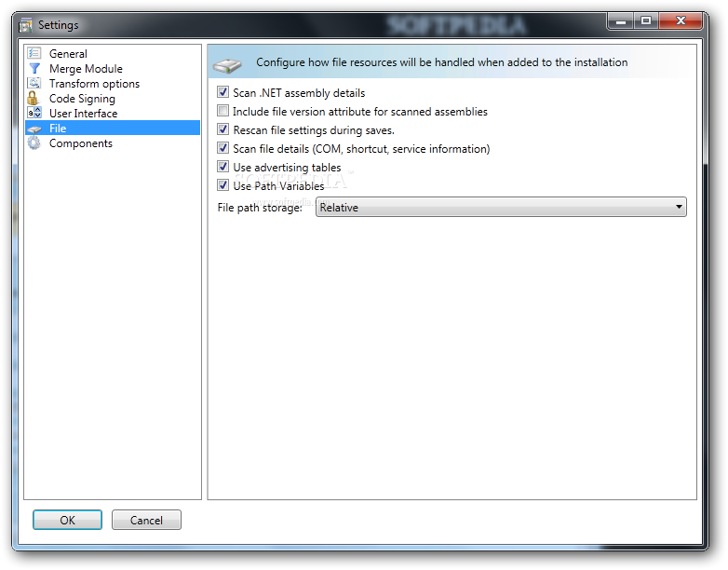Viewport: 728px width, 570px height.
Task: Click the 'Configure how file resources' header text
Action: tap(441, 62)
